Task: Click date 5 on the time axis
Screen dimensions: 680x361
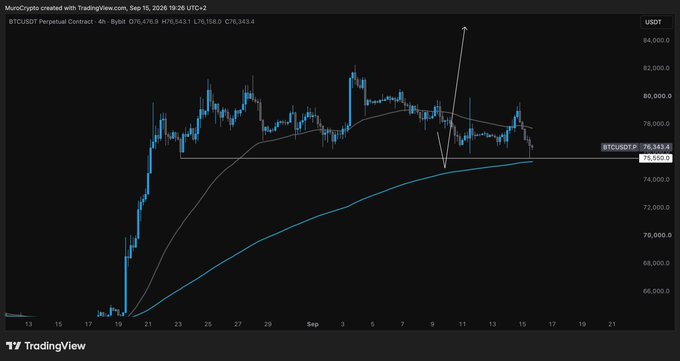Action: [373, 324]
